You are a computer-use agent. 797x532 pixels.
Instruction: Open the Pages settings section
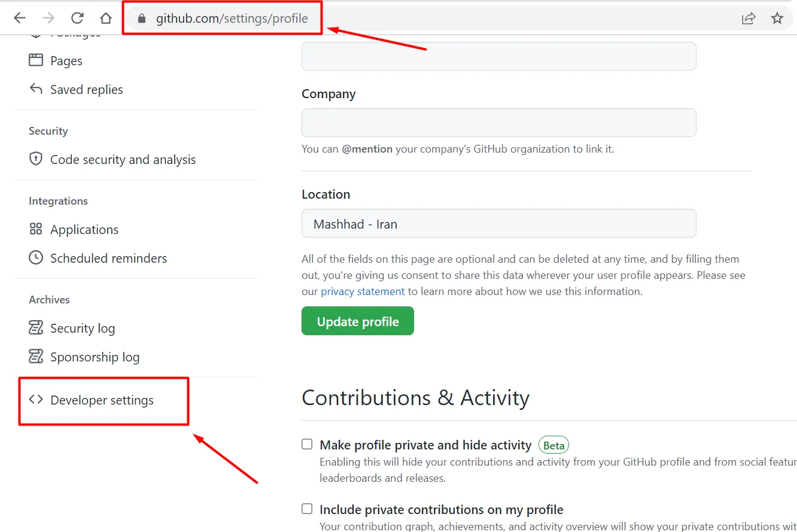(66, 60)
